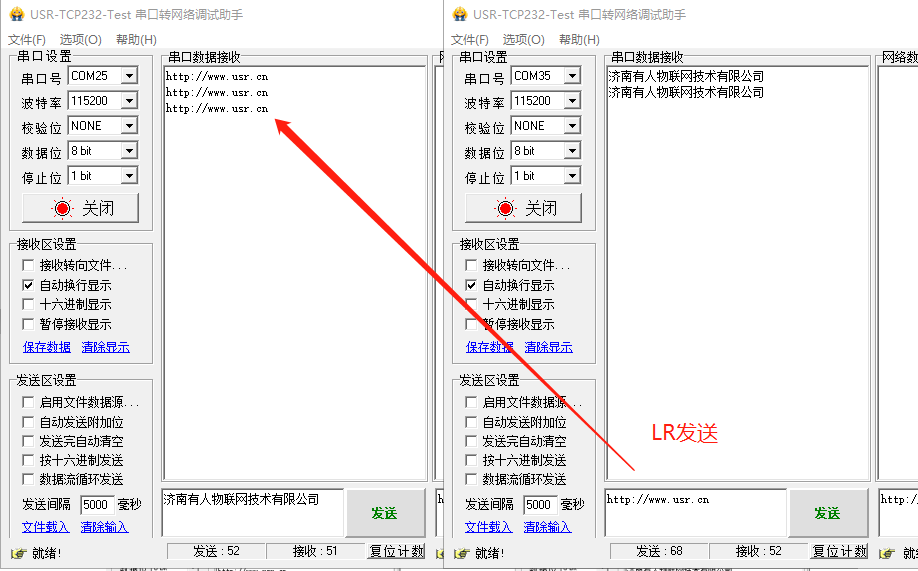Enable send as hex in right window

[x=472, y=460]
